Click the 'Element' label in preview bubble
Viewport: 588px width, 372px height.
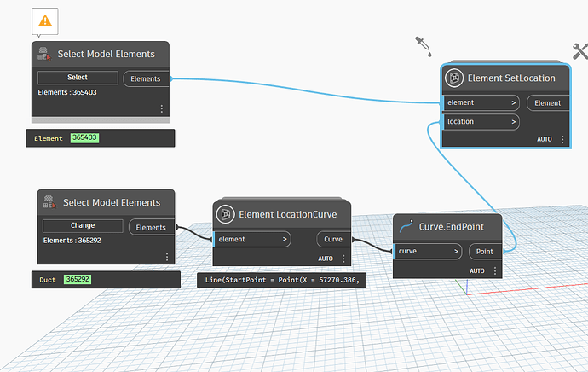point(48,138)
